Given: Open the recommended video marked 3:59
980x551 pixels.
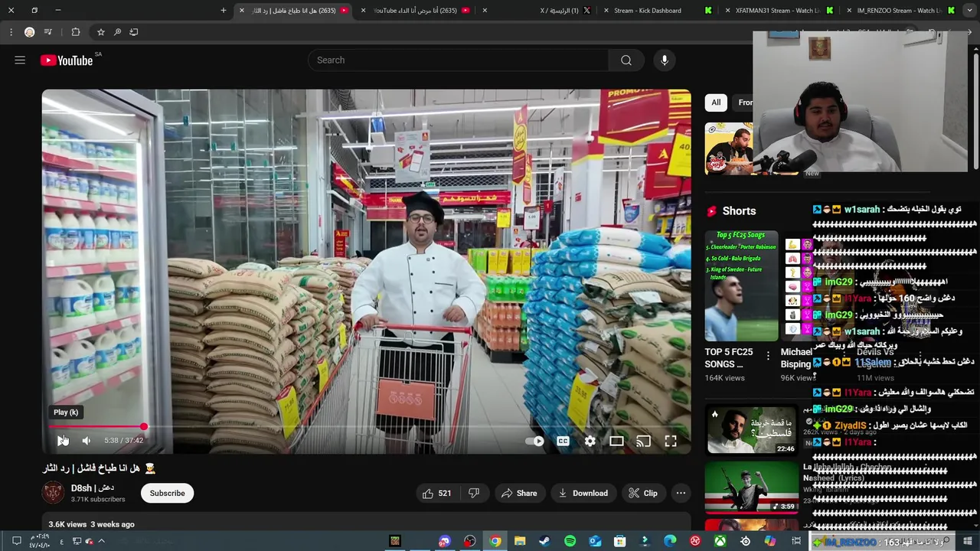Looking at the screenshot, I should [752, 487].
